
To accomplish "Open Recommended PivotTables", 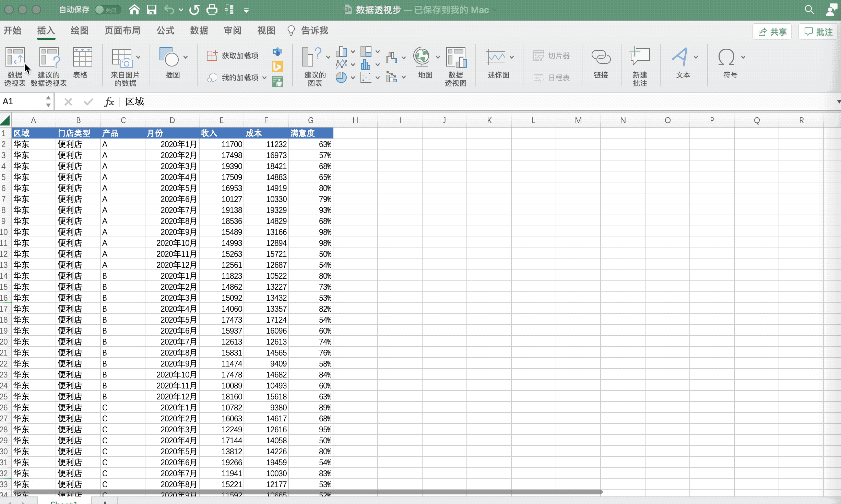I will [49, 67].
